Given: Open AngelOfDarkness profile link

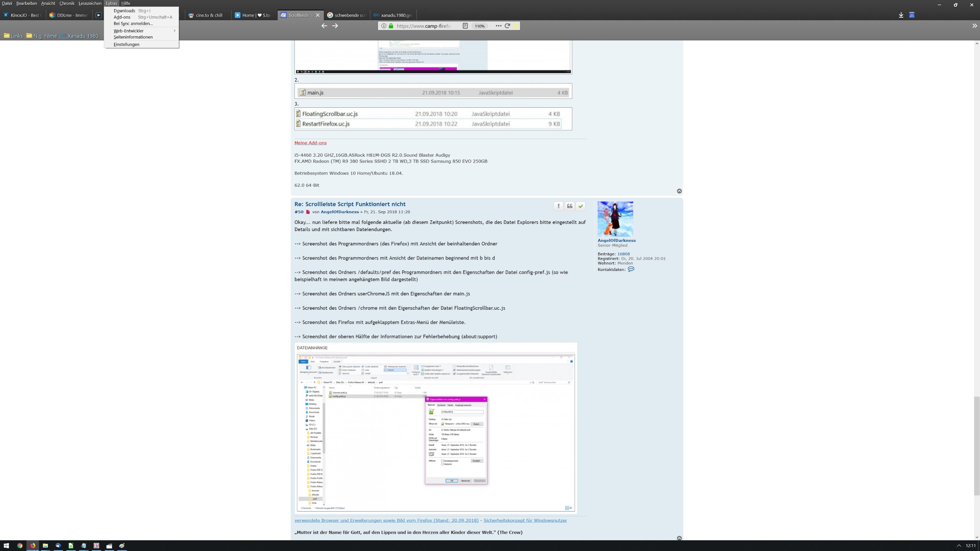Looking at the screenshot, I should [x=616, y=240].
